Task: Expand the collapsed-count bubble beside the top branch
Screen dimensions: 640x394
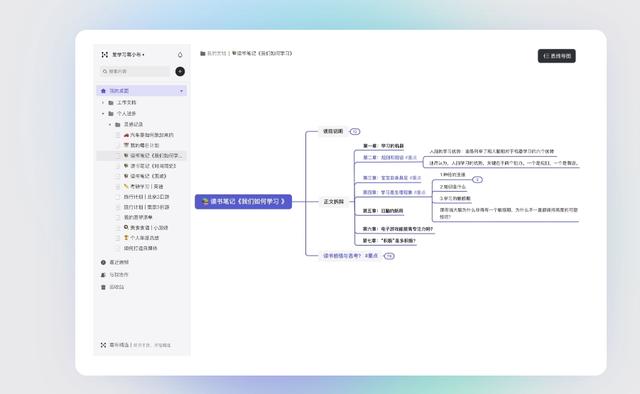Action: 355,131
